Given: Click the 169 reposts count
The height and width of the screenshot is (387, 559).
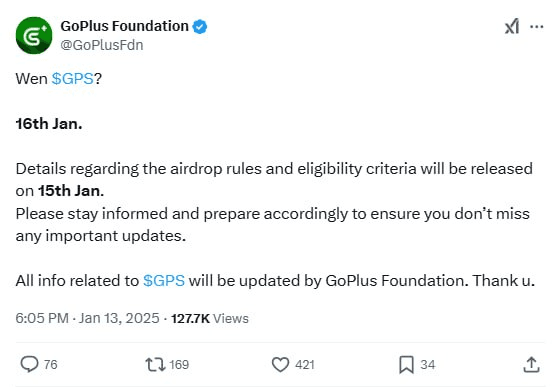Looking at the screenshot, I should 179,365.
